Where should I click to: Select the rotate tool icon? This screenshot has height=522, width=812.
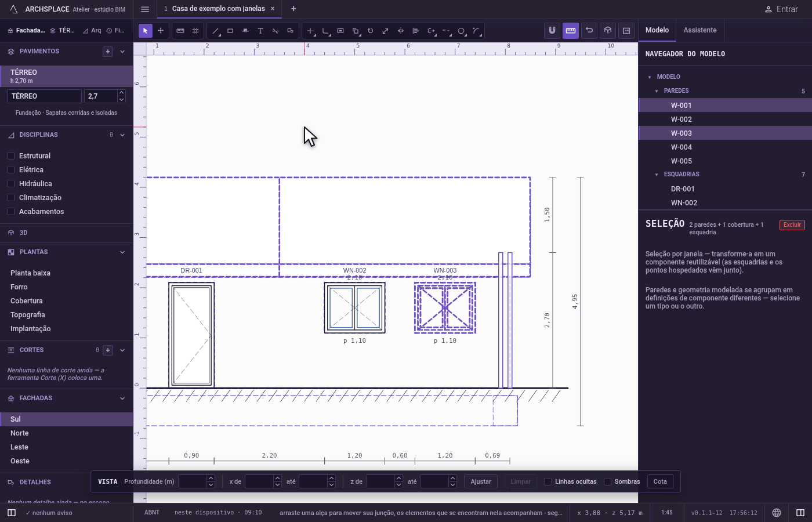pyautogui.click(x=371, y=31)
